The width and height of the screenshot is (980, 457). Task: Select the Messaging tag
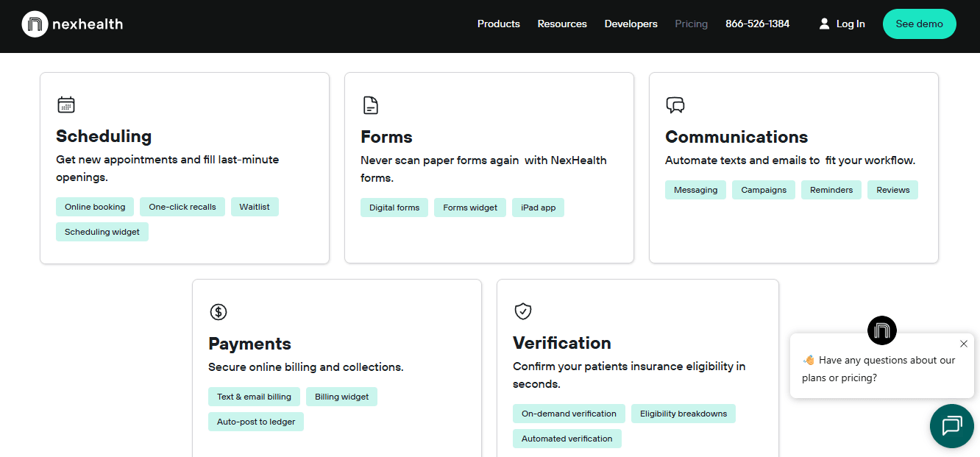[x=696, y=190]
